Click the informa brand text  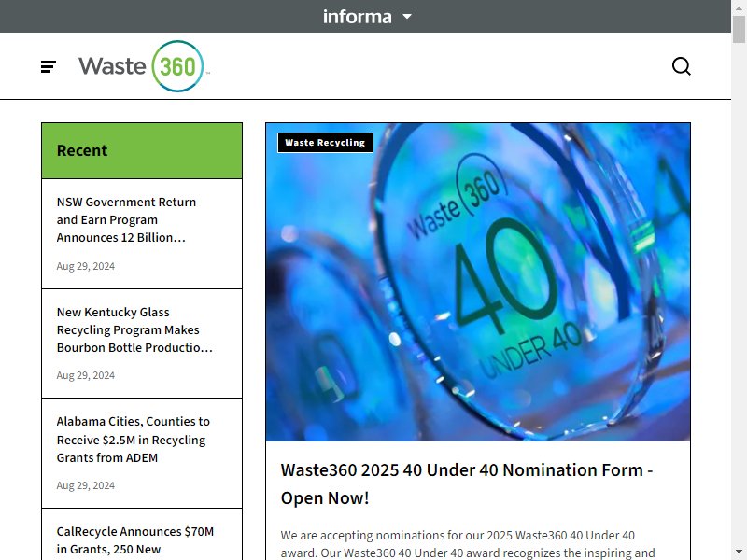pos(358,17)
